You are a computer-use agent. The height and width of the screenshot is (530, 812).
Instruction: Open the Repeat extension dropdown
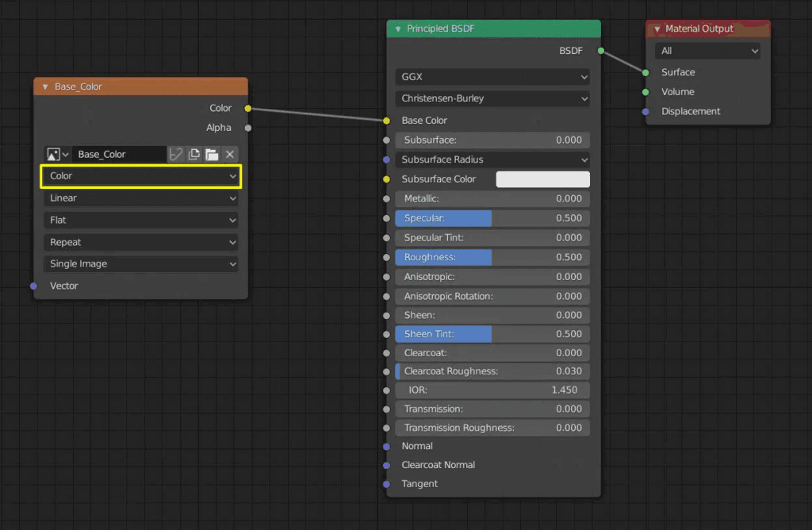[x=141, y=243]
